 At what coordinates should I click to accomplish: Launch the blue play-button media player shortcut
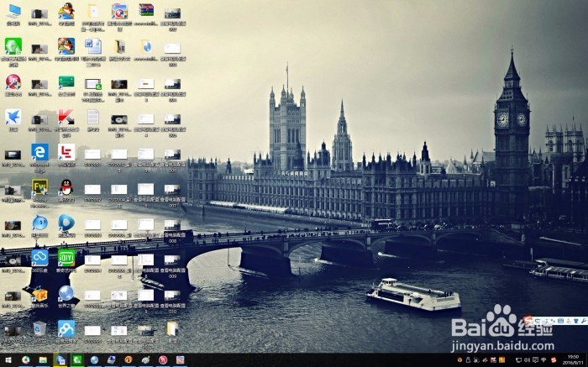[66, 223]
